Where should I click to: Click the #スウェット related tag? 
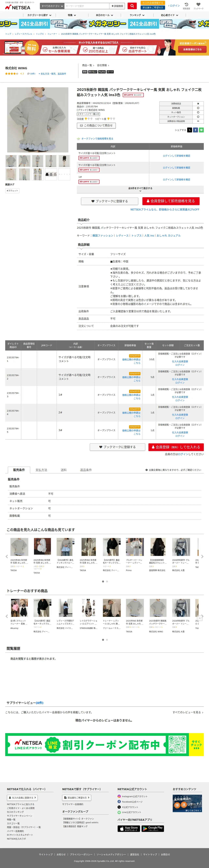(13, 191)
